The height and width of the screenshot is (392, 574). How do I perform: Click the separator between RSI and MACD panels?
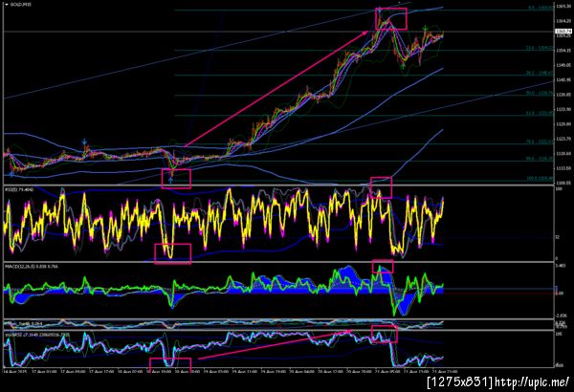coord(278,262)
